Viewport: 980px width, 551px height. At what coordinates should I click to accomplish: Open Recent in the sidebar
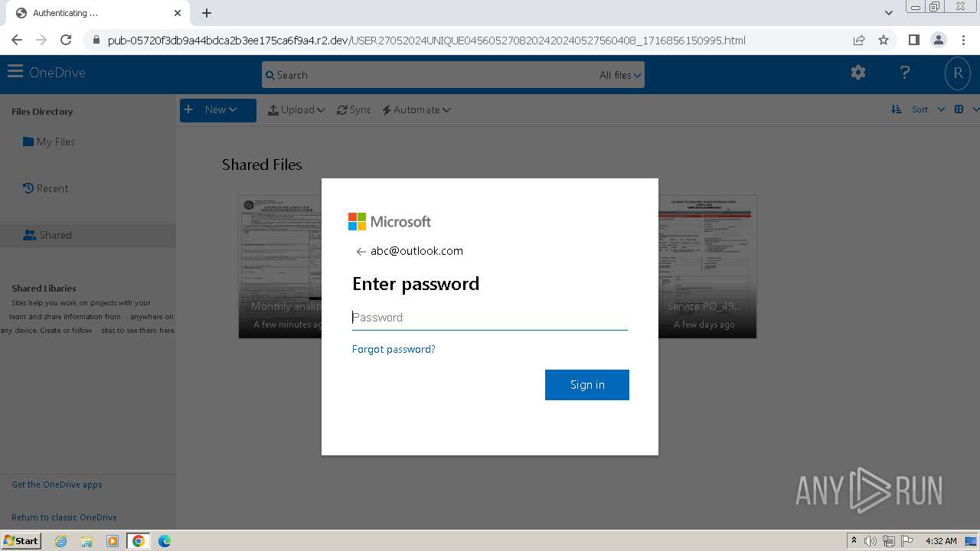[45, 188]
